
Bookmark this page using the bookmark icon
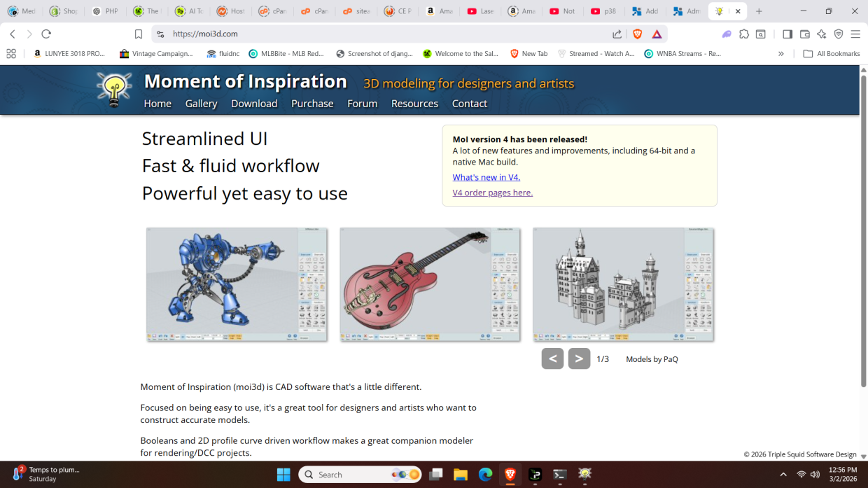pyautogui.click(x=138, y=33)
